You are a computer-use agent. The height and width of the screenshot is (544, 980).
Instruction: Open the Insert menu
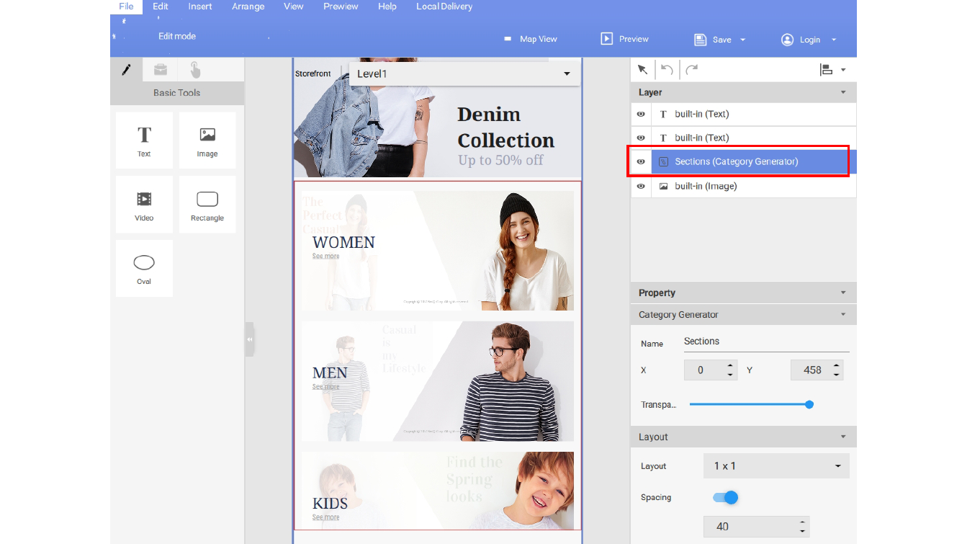pos(200,6)
